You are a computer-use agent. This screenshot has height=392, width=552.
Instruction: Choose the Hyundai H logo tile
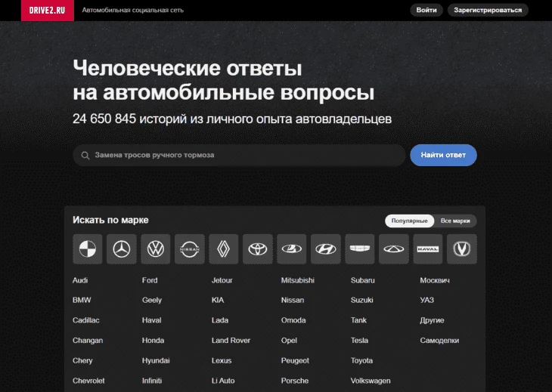click(326, 249)
